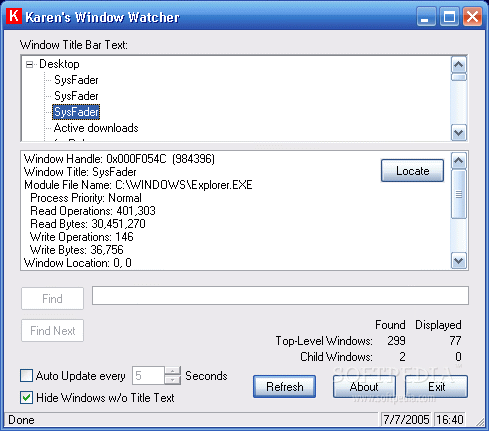Image resolution: width=489 pixels, height=431 pixels.
Task: Click the title tree scrollbar thumb
Action: (459, 77)
